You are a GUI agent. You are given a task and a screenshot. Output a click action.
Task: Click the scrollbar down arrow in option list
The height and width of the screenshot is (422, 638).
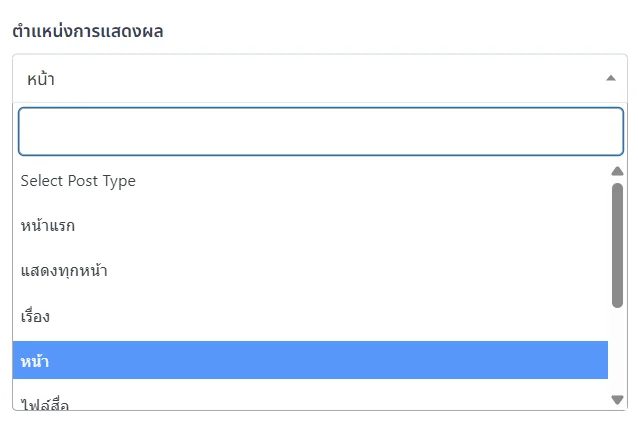pos(617,400)
